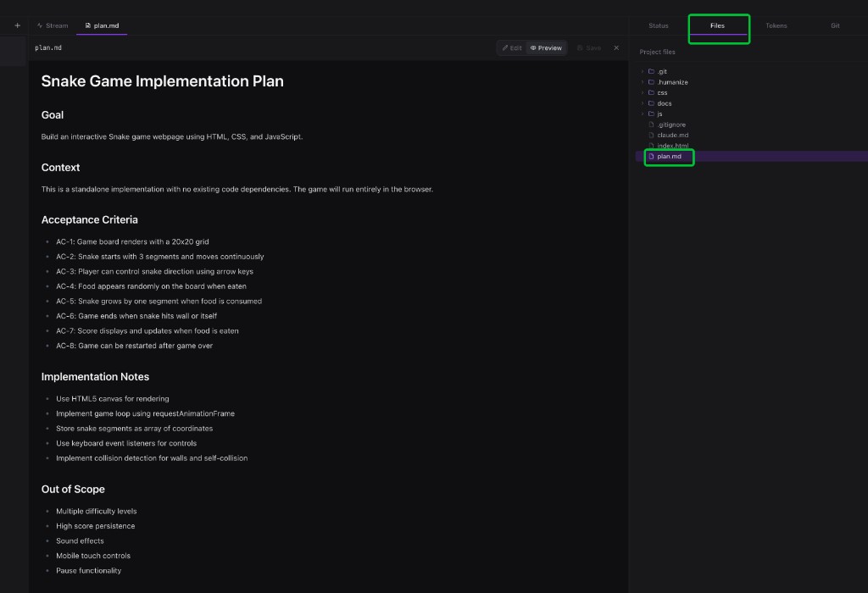Open the claude.md file
Screen dimensions: 868x593
click(672, 135)
